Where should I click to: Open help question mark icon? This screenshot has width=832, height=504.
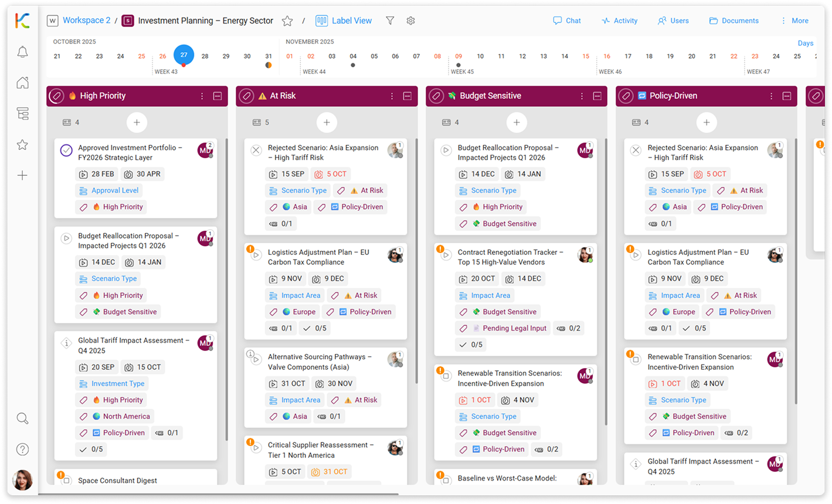click(x=22, y=449)
